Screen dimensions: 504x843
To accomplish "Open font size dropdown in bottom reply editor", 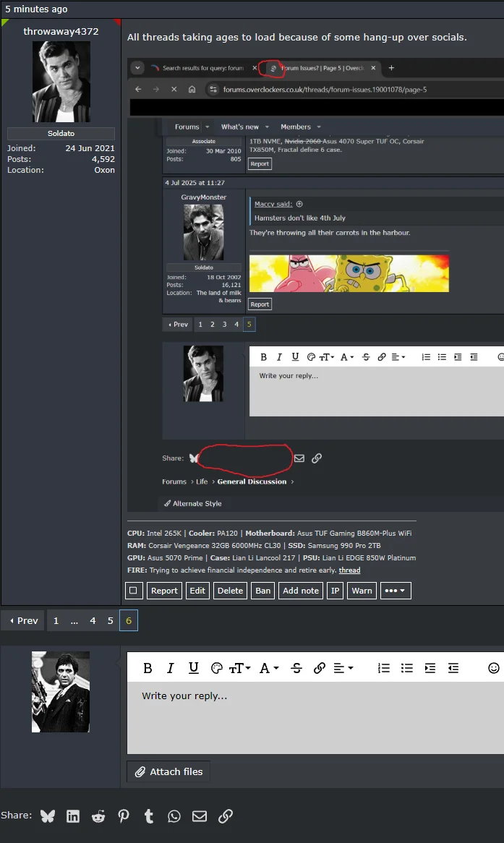I will pos(239,668).
